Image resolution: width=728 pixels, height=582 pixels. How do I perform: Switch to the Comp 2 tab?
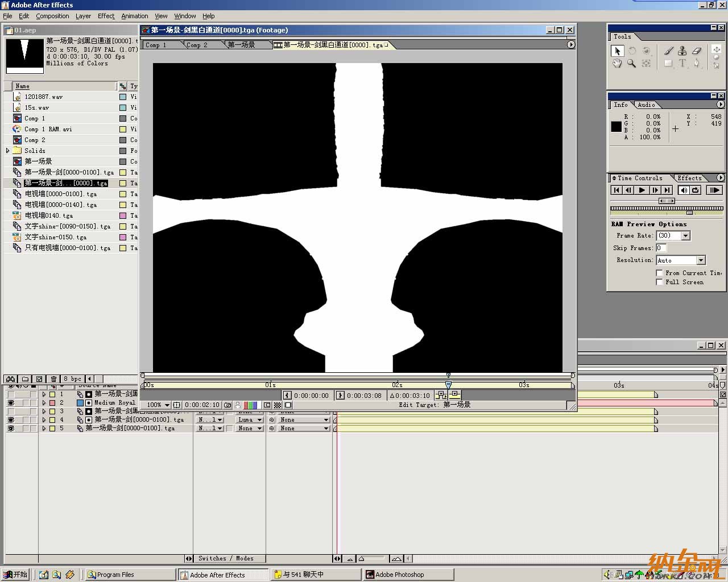pyautogui.click(x=197, y=45)
